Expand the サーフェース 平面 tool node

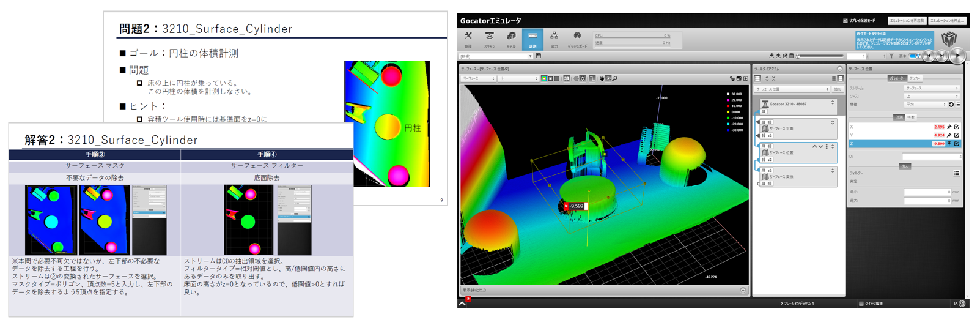pos(833,122)
